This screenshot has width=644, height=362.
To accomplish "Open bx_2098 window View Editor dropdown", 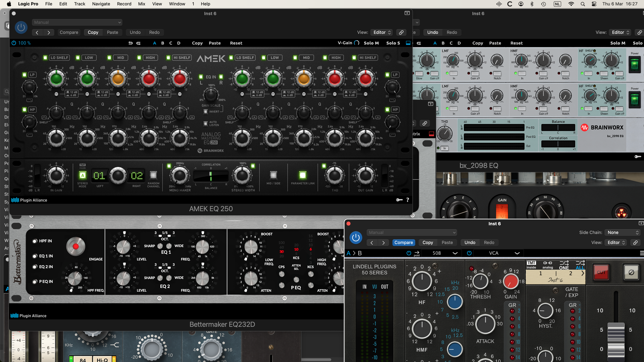I will [x=620, y=33].
